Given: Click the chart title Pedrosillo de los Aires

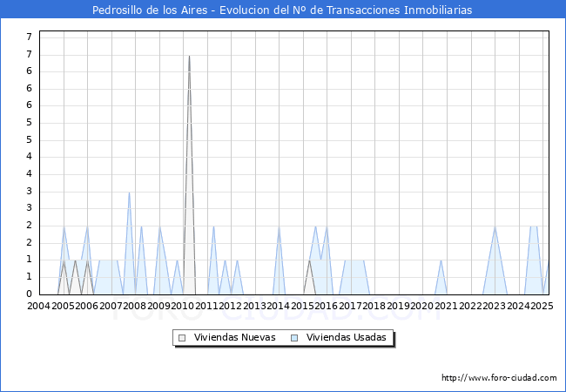Looking at the screenshot, I should (x=282, y=10).
